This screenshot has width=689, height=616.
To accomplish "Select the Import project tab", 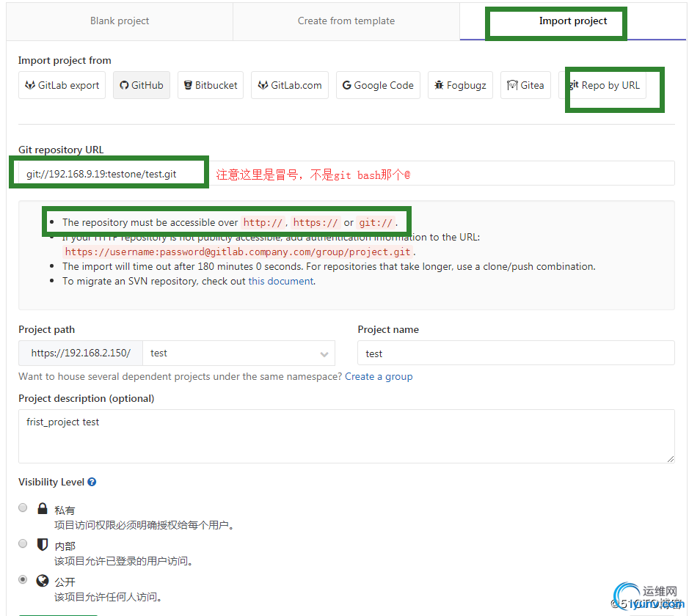I will (x=573, y=21).
